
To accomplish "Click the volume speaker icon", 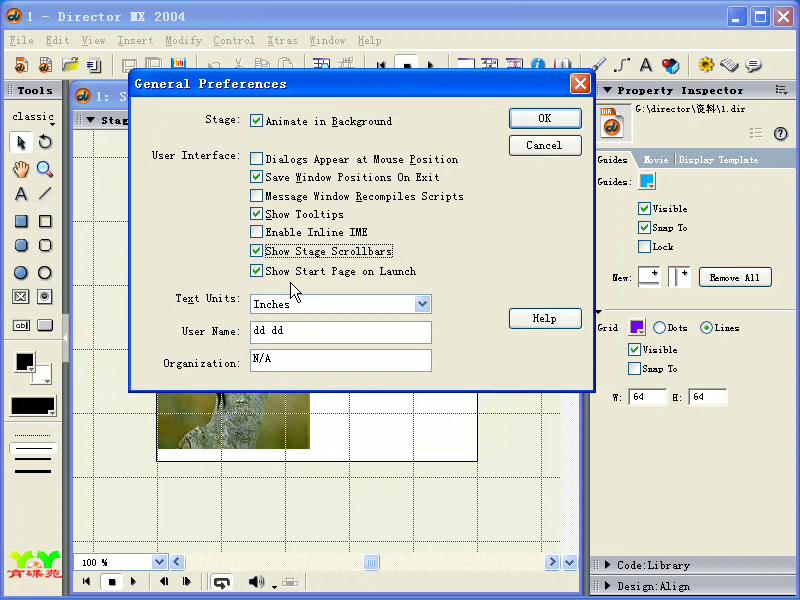I will [256, 582].
